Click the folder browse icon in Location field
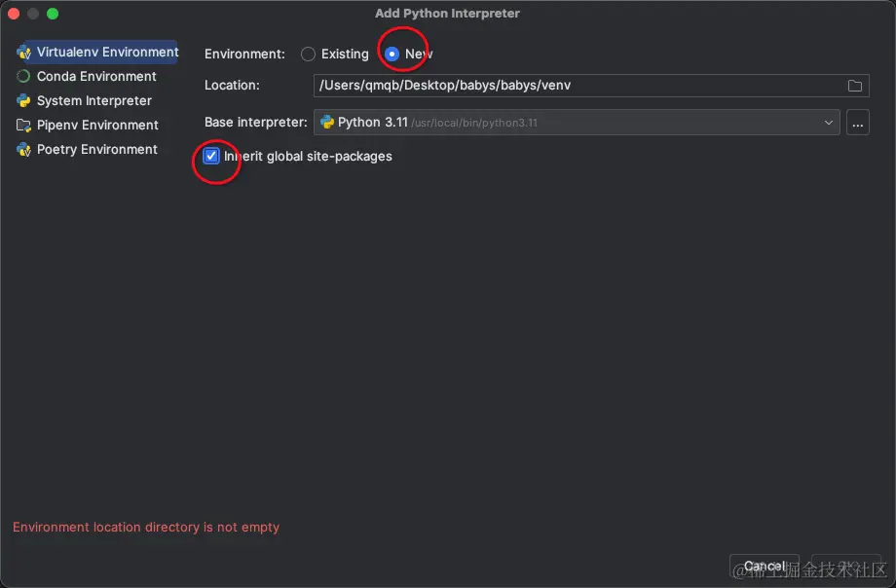This screenshot has height=588, width=896. pyautogui.click(x=855, y=86)
